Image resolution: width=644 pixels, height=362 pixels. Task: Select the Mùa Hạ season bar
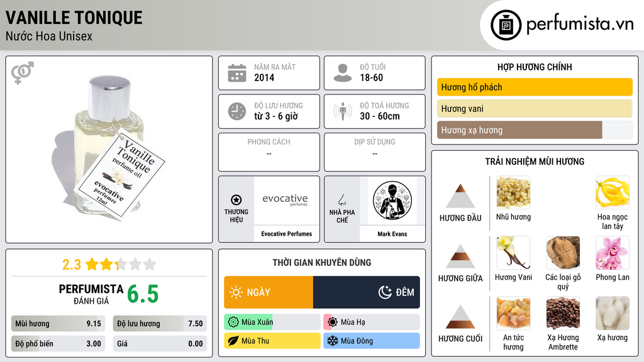(x=372, y=322)
